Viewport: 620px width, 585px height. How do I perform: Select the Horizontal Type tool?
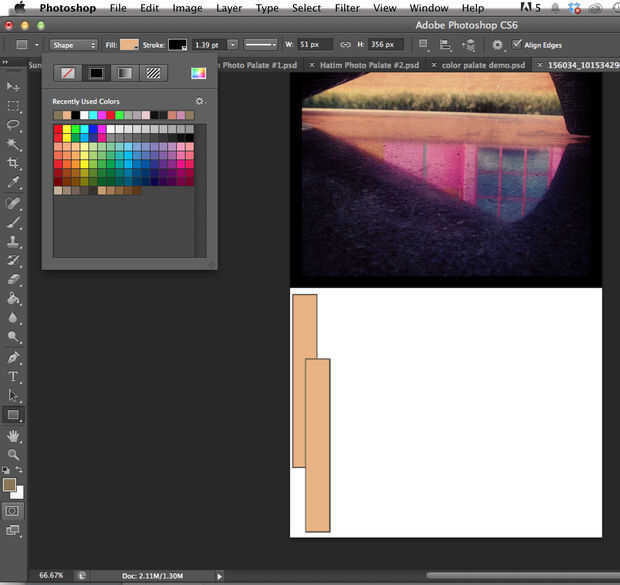coord(13,377)
